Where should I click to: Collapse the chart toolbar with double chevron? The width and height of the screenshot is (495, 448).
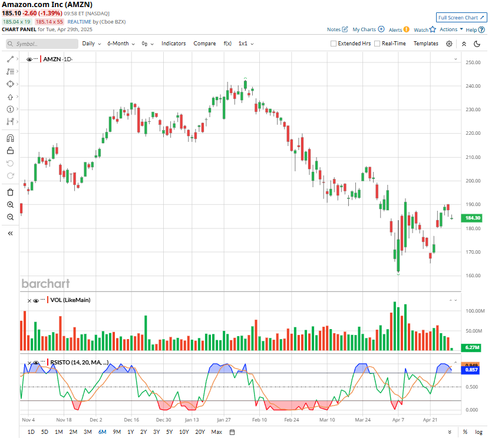464,44
